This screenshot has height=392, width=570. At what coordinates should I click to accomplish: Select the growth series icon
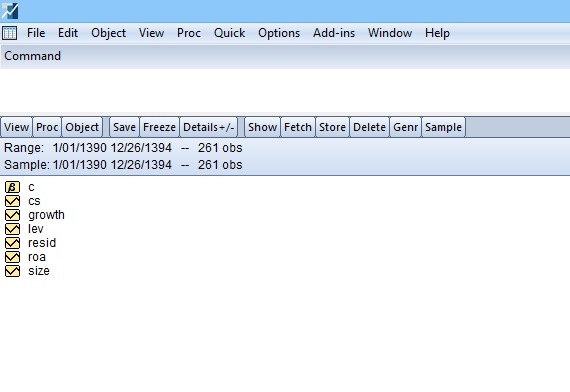point(12,215)
